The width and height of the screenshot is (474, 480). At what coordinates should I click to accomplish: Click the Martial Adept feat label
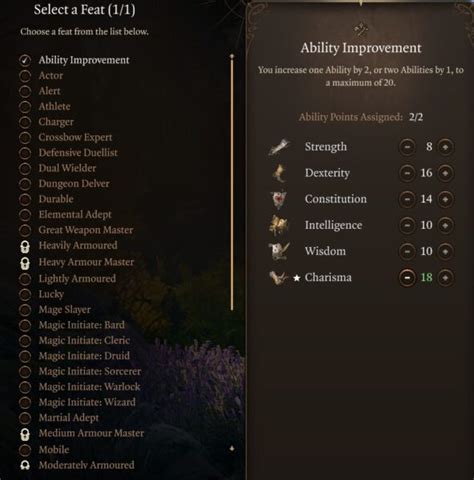point(69,418)
